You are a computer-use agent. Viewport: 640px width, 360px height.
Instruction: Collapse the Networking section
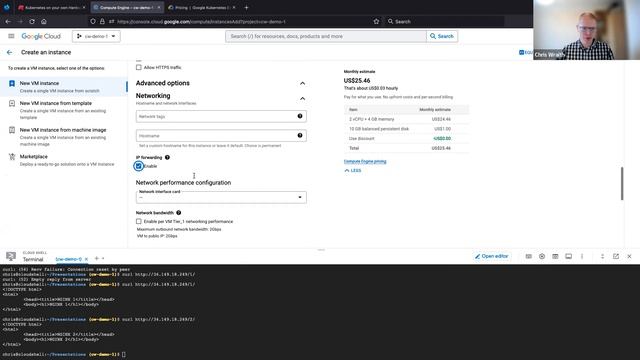tap(302, 98)
